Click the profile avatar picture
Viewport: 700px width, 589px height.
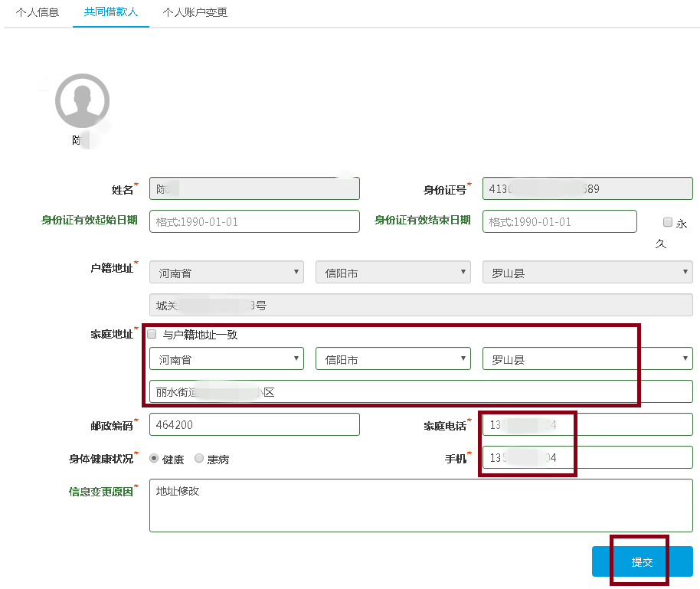coord(82,100)
